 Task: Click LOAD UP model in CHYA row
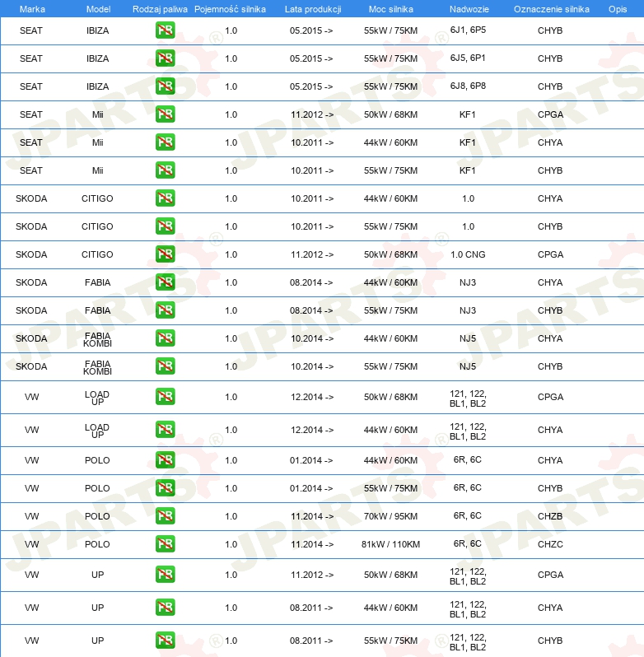(x=97, y=431)
